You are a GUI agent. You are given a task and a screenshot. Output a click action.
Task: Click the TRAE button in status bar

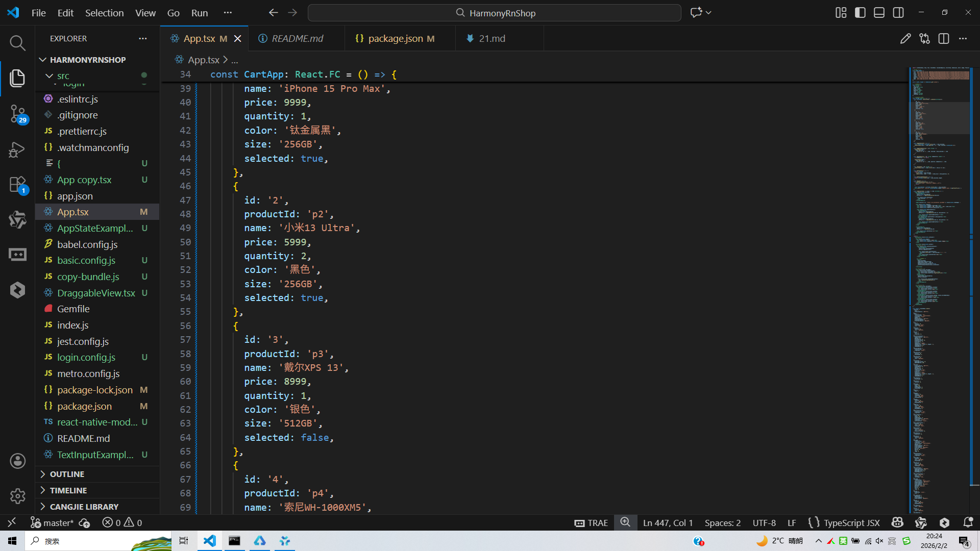pos(591,522)
